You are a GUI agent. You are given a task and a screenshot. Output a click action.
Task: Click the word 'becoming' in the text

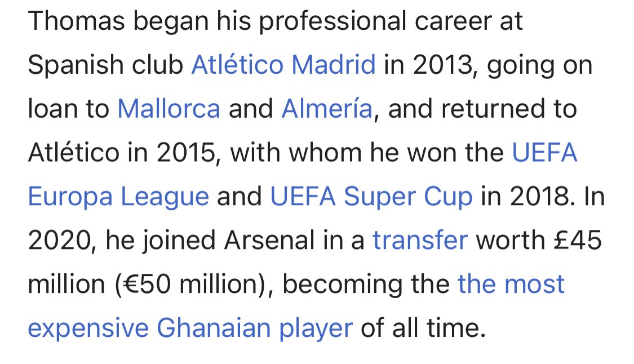pos(342,284)
